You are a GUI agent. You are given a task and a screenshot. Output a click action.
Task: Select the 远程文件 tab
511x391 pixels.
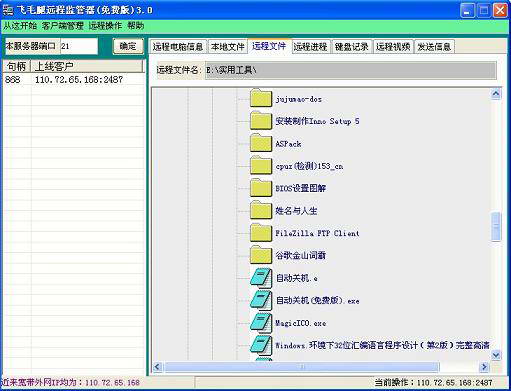[269, 46]
